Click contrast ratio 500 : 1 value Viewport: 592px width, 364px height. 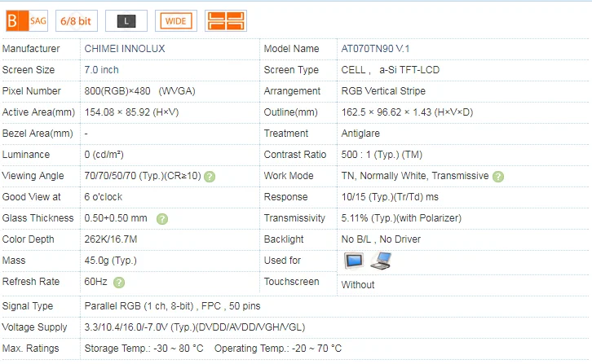382,154
